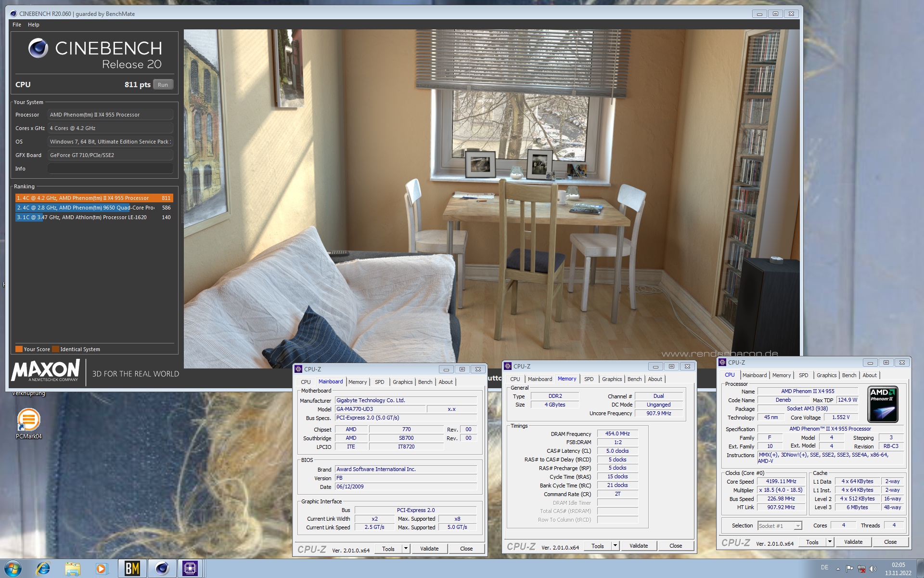This screenshot has width=924, height=578.
Task: Click the Multiplier value x 18.5
Action: (781, 490)
